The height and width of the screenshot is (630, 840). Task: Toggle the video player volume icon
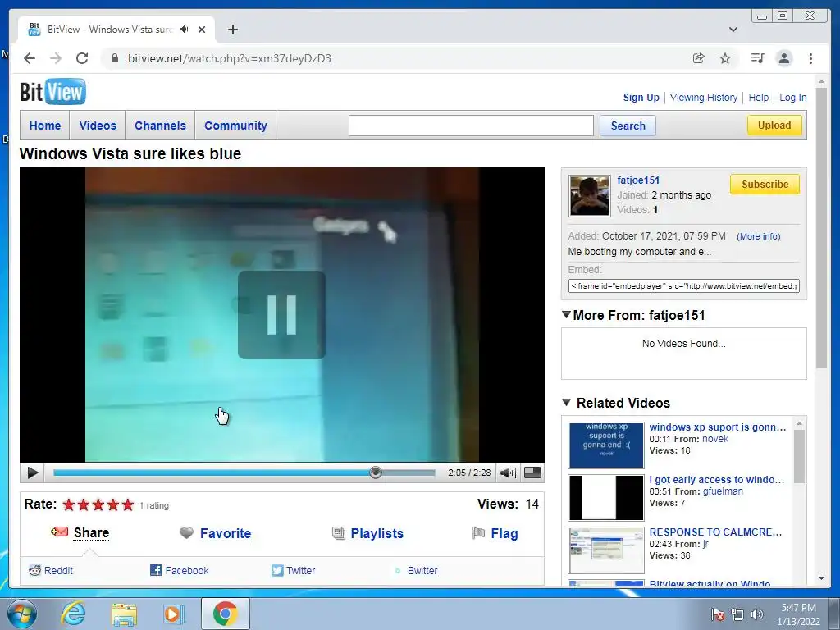(x=508, y=472)
